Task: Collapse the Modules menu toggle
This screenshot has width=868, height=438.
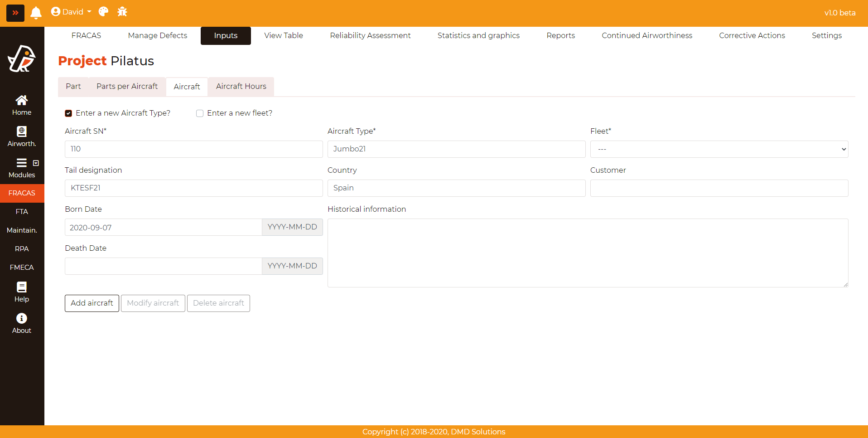Action: [x=36, y=163]
